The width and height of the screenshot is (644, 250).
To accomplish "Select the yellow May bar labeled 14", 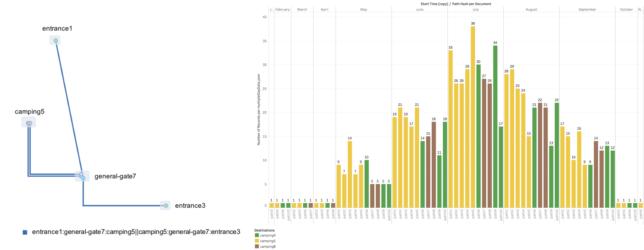I will point(350,174).
